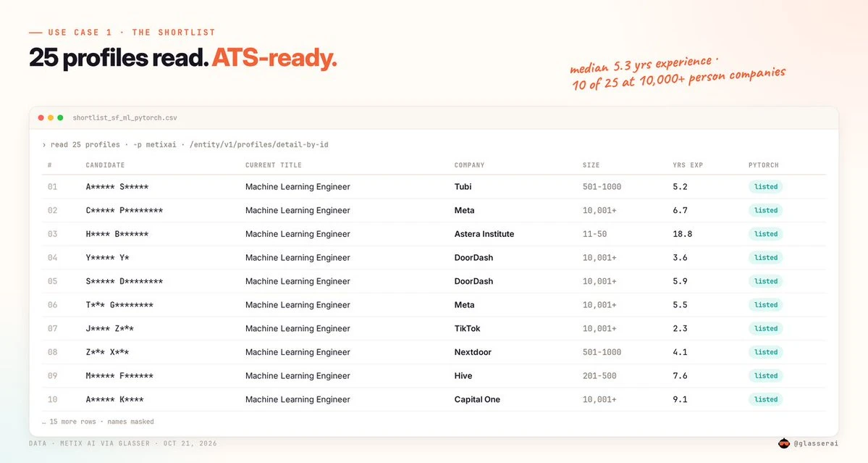Click the 18.8 years experience value

point(683,234)
